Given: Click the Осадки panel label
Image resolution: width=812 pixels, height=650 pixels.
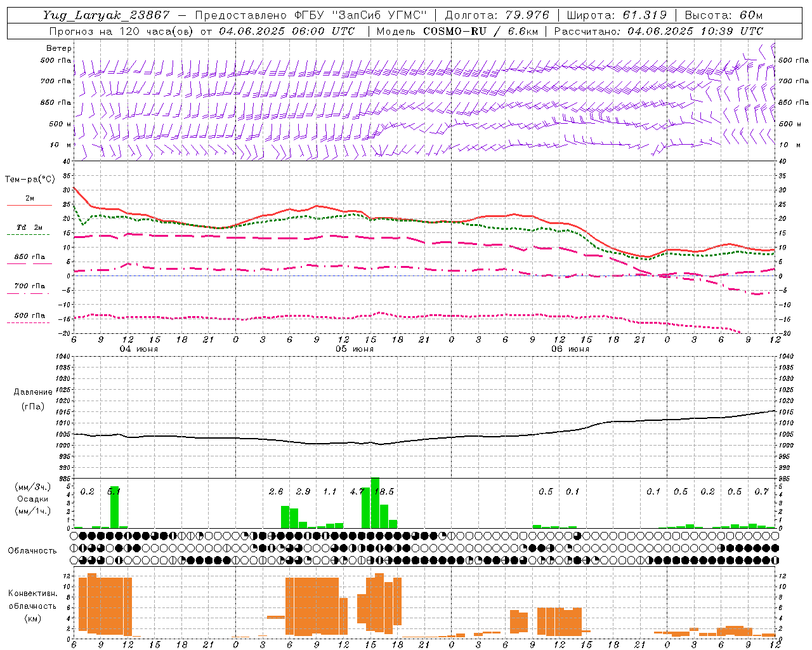Looking at the screenshot, I should point(33,499).
